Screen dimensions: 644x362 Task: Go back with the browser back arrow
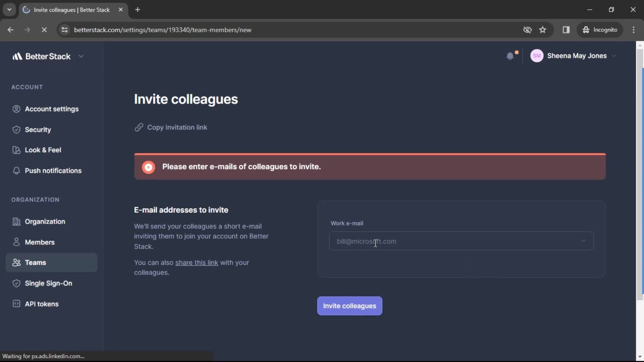click(x=10, y=30)
